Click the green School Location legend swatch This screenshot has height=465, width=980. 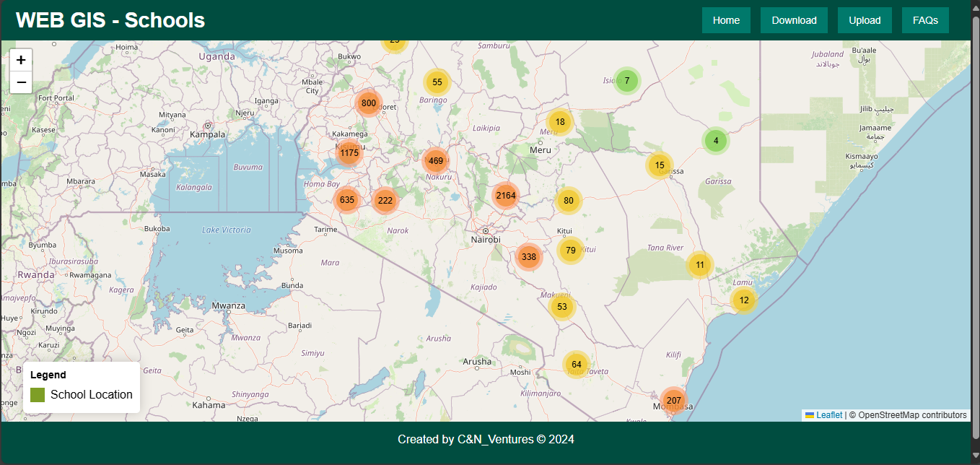[38, 395]
